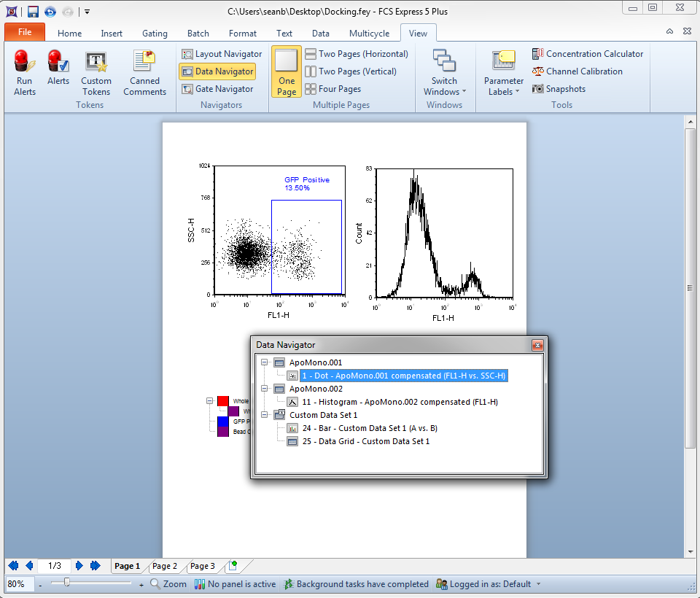Viewport: 700px width, 598px height.
Task: Open the Switch Windows dropdown
Action: tap(444, 72)
